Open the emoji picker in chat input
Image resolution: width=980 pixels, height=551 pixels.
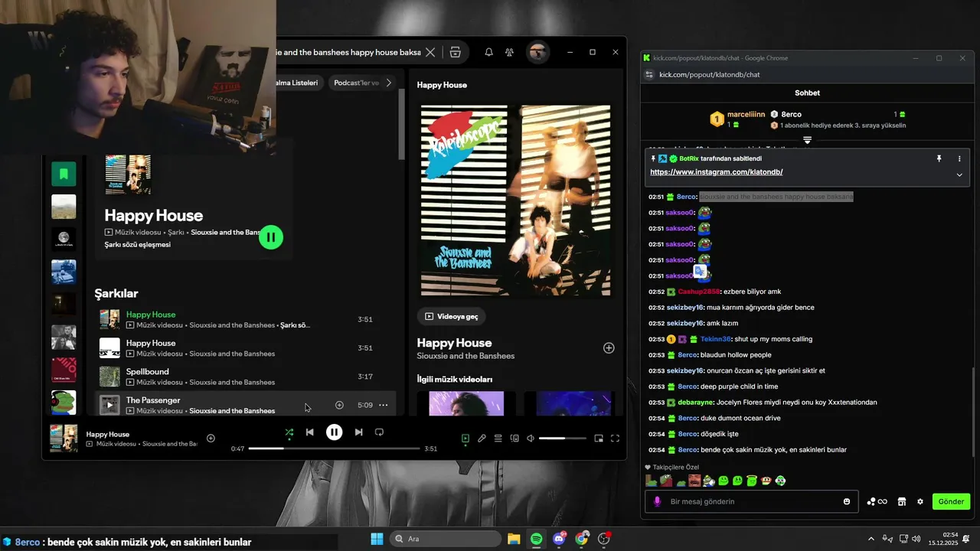click(x=847, y=501)
